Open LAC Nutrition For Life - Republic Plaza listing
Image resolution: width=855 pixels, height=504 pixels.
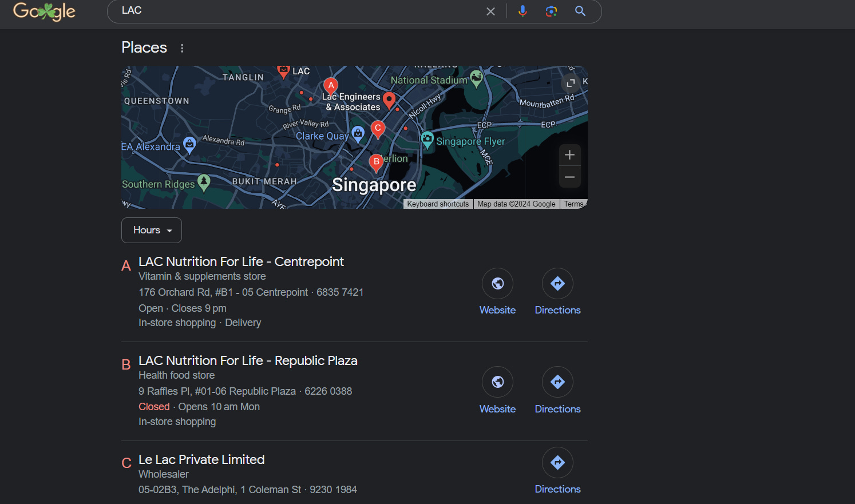pyautogui.click(x=248, y=360)
